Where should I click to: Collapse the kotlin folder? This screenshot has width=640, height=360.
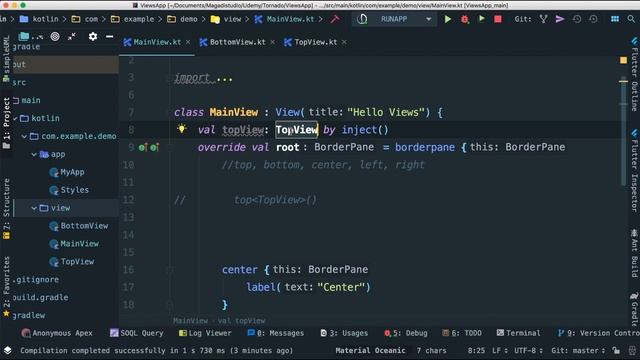16,118
